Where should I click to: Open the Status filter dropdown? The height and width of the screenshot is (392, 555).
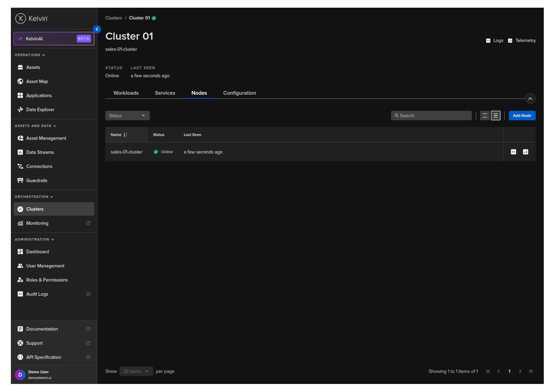click(x=127, y=116)
